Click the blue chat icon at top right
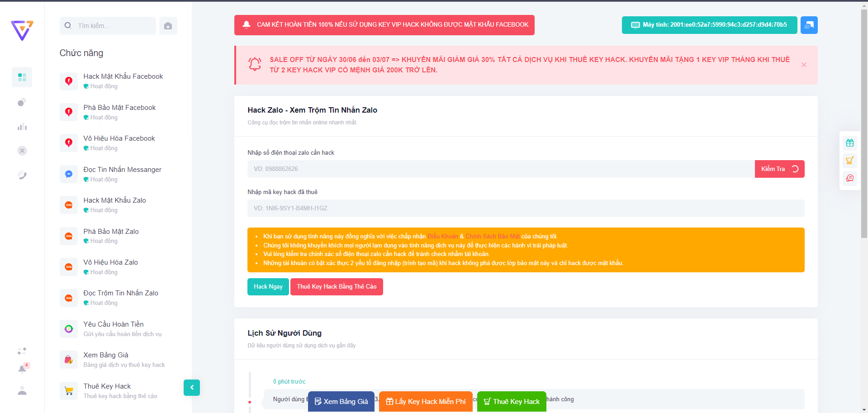The image size is (868, 413). (809, 25)
